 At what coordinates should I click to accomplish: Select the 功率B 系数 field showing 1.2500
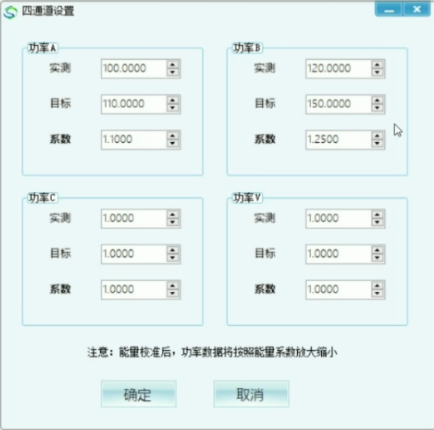pos(338,139)
